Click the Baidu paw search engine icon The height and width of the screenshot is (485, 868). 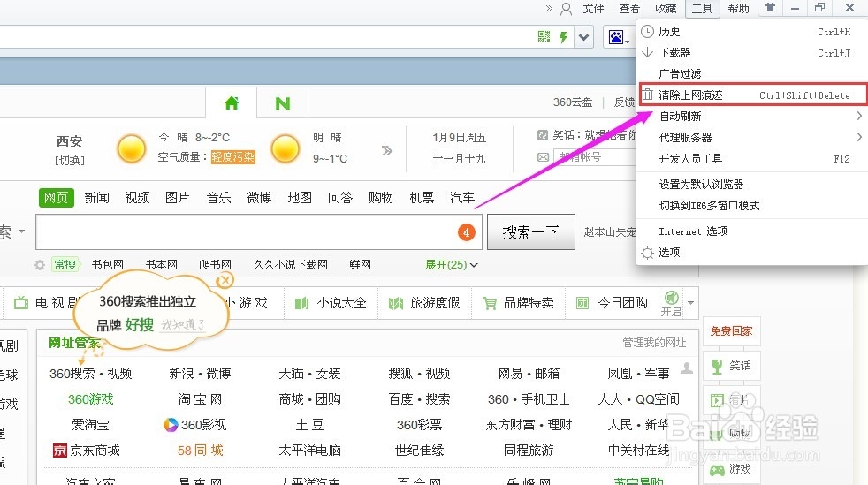coord(616,37)
